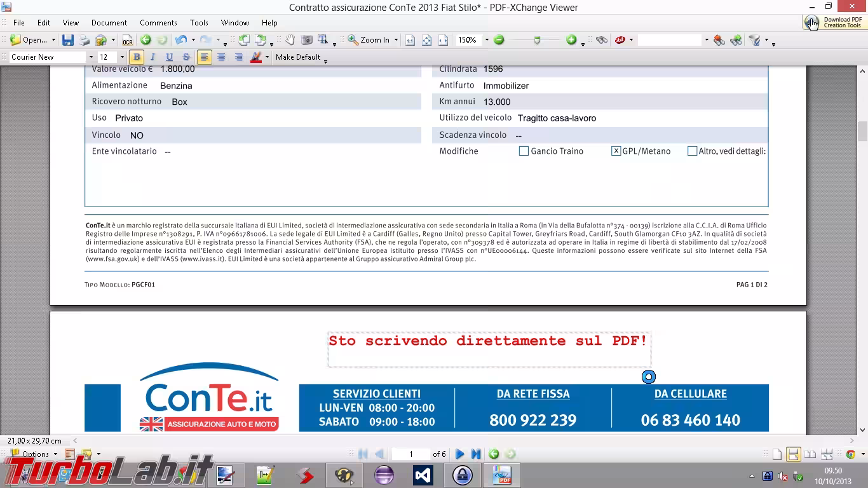Viewport: 868px width, 488px height.
Task: Click the Make Default button
Action: pyautogui.click(x=299, y=57)
